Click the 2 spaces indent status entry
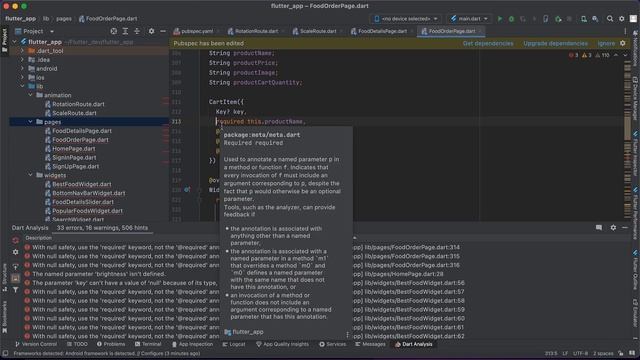Image resolution: width=640 pixels, height=360 pixels. pos(603,353)
